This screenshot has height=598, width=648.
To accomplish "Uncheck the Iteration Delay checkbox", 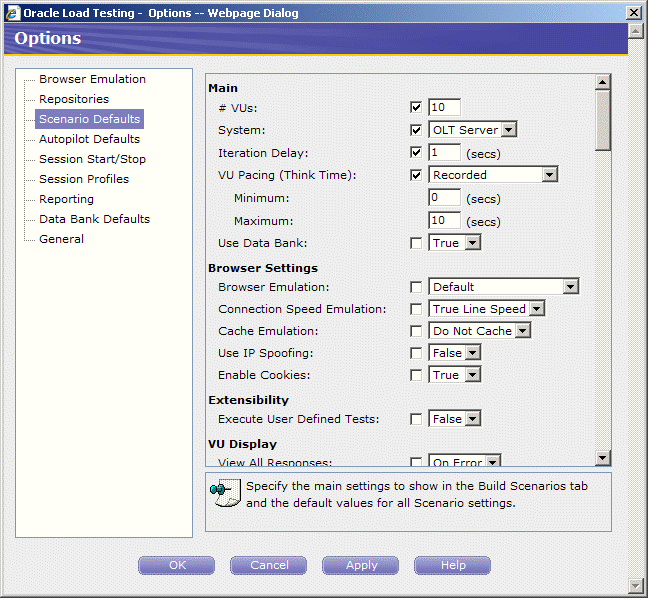I will (416, 152).
